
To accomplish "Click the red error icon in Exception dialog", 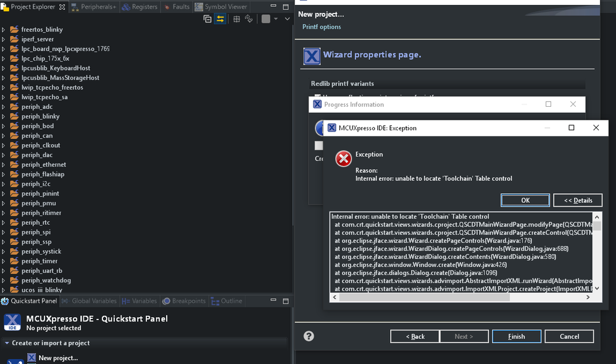I will 343,159.
